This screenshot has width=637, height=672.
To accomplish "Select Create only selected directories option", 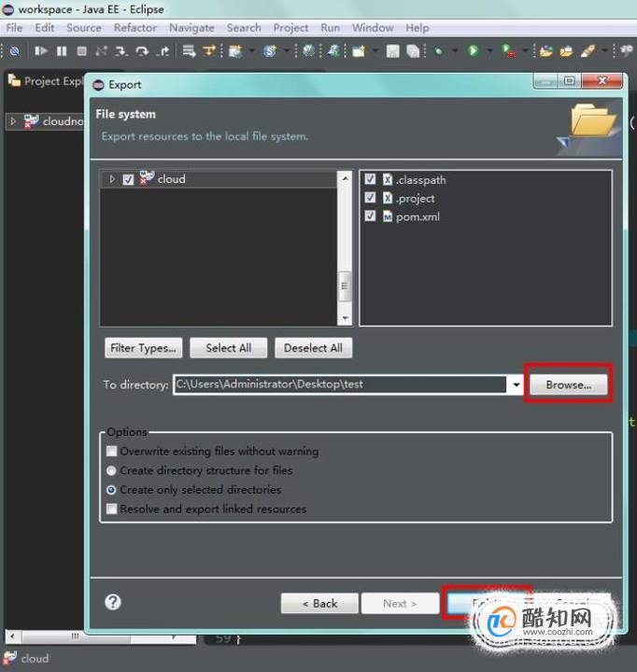I will 111,490.
